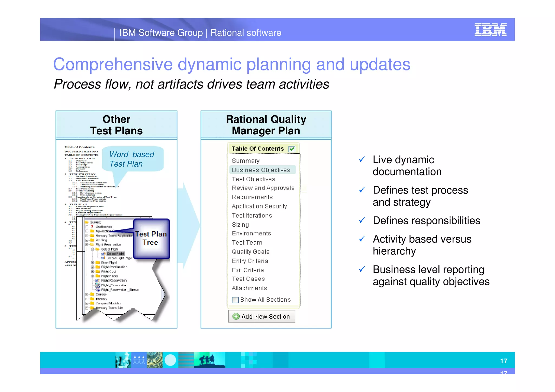Click the IBM logo in the header
Image resolution: width=555 pixels, height=392 pixels.
pyautogui.click(x=491, y=30)
